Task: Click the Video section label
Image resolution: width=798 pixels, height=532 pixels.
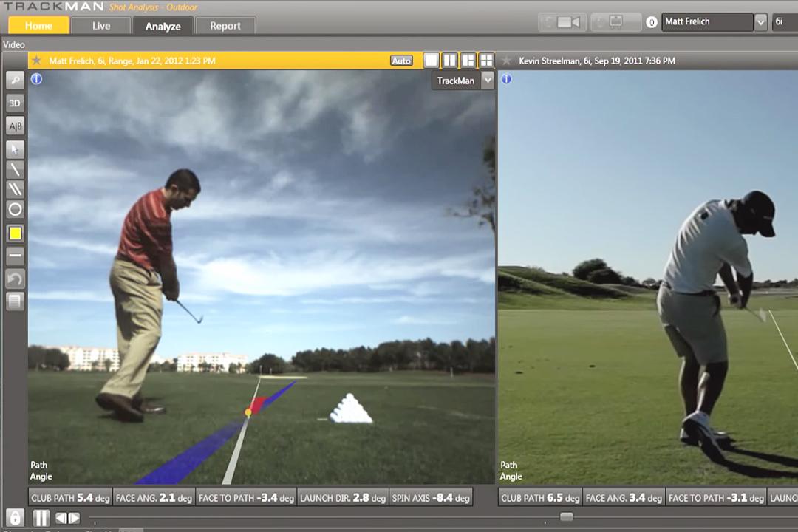Action: coord(14,45)
